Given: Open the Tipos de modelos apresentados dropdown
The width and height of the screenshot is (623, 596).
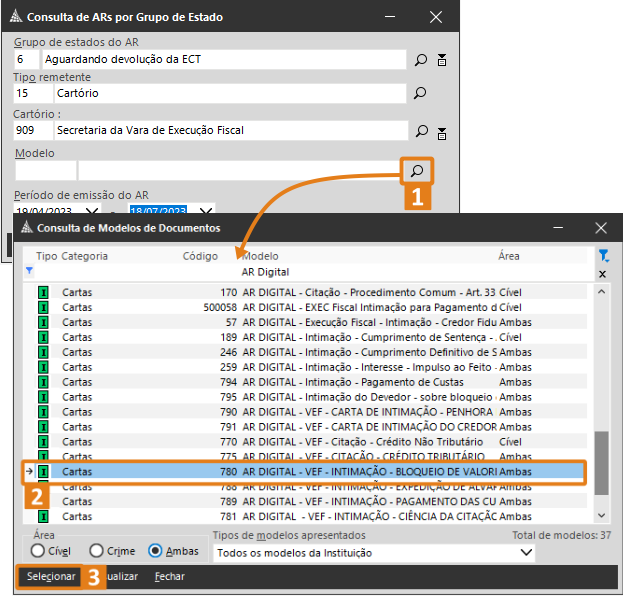Looking at the screenshot, I should click(x=526, y=553).
